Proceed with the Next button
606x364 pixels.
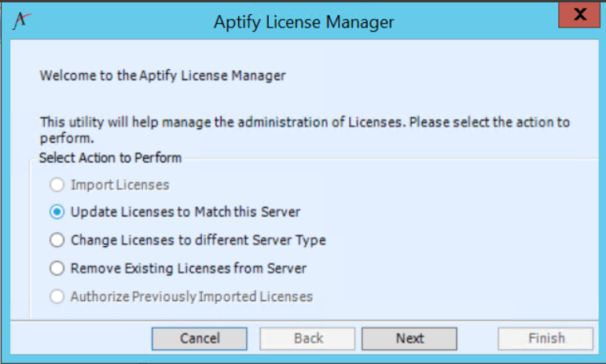click(410, 339)
